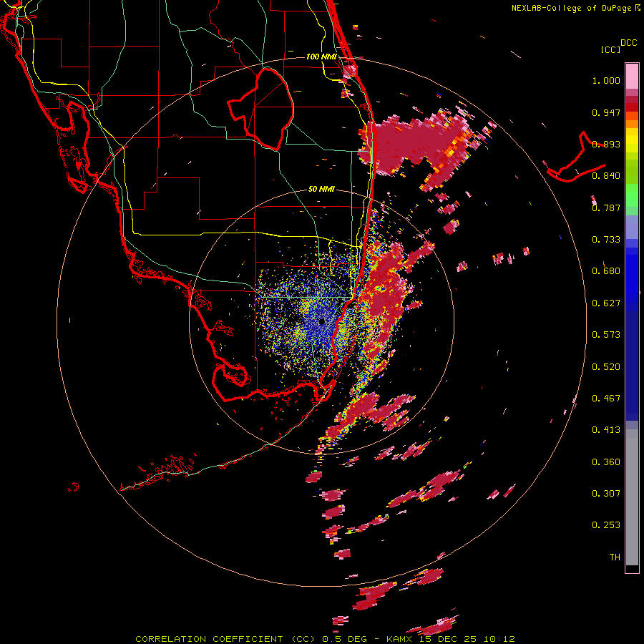The image size is (644, 644).
Task: Click the '0.787' color scale value
Action: (606, 208)
